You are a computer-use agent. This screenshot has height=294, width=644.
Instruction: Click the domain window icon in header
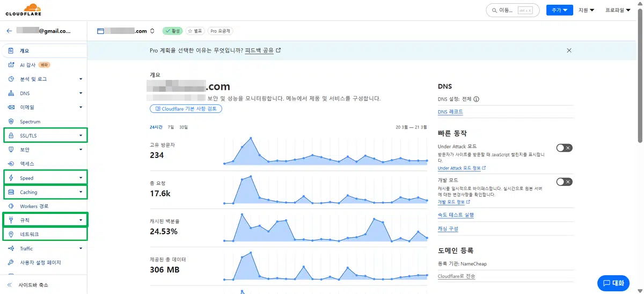100,31
